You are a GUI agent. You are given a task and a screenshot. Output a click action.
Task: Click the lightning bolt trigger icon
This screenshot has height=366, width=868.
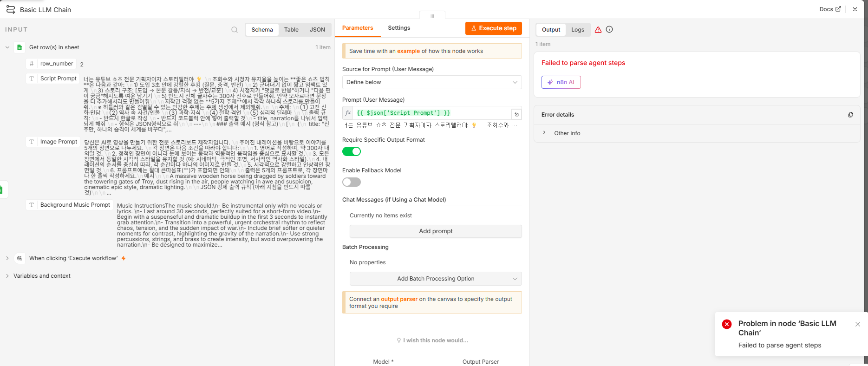pos(124,258)
